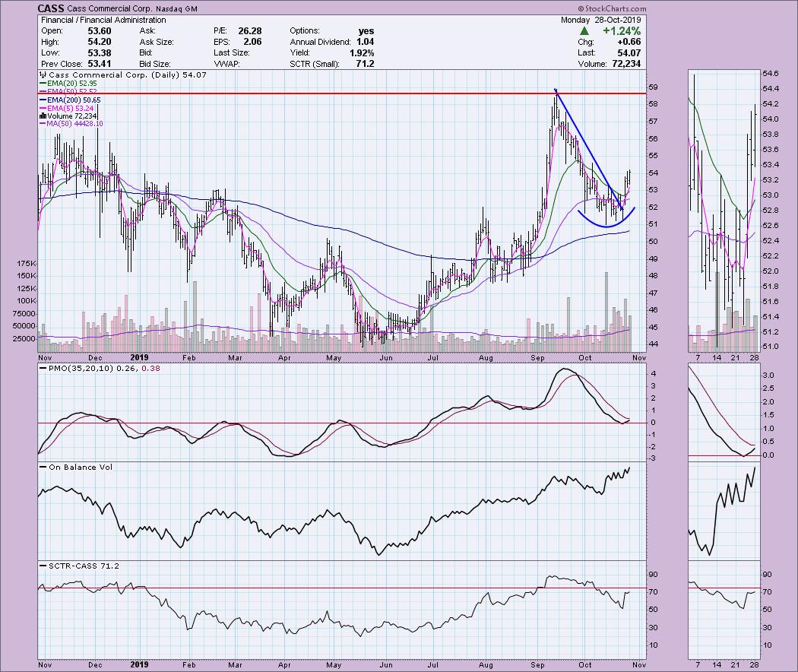Click the SCTR-CASS 71.2 panel label
798x672 pixels.
pyautogui.click(x=79, y=566)
